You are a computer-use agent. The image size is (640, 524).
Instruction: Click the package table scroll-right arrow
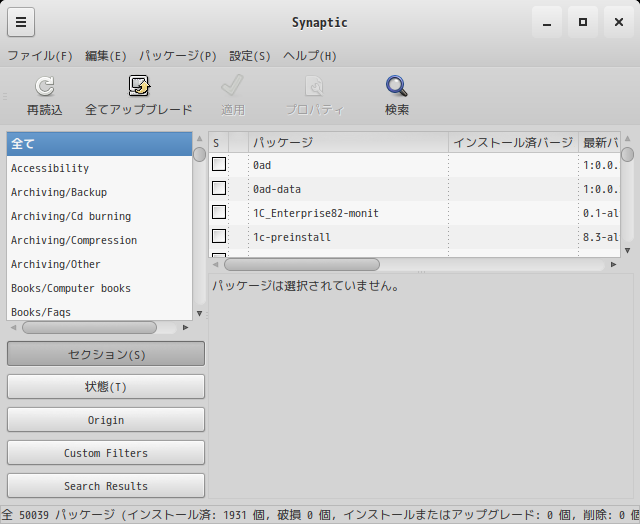[x=613, y=264]
